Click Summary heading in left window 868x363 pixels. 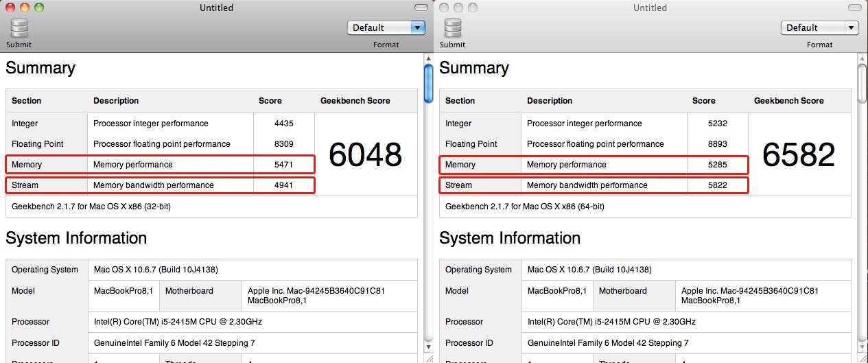point(40,68)
